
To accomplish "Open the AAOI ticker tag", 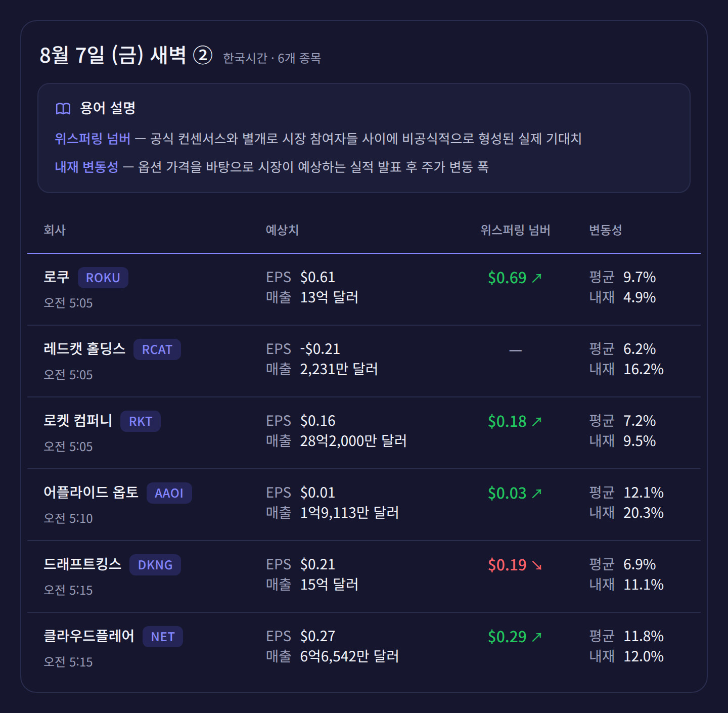I will click(169, 493).
